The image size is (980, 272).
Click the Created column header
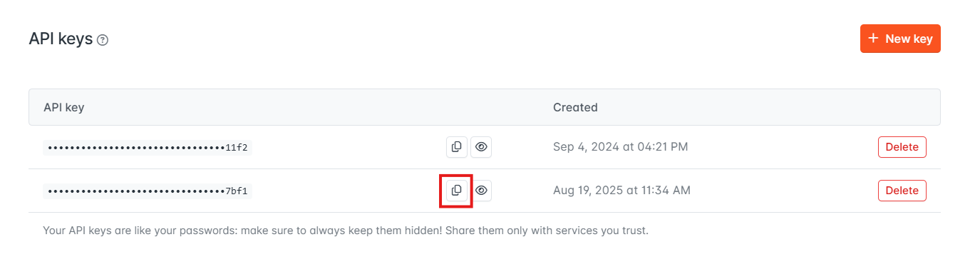pos(575,107)
